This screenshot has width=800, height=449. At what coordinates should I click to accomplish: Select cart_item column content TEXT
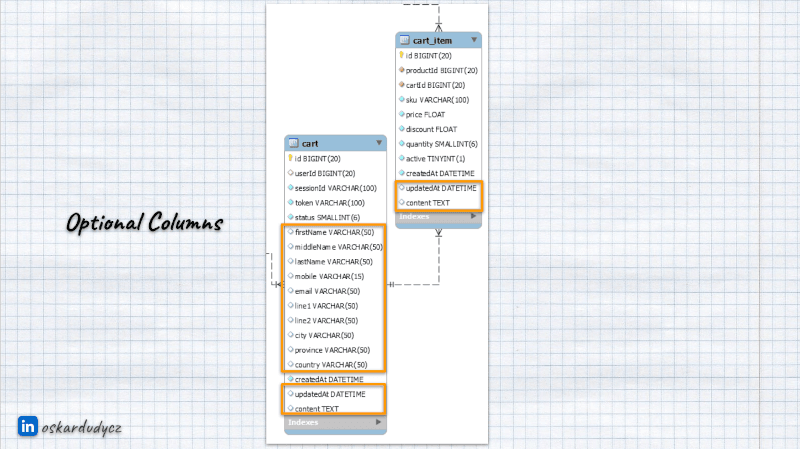pyautogui.click(x=428, y=203)
